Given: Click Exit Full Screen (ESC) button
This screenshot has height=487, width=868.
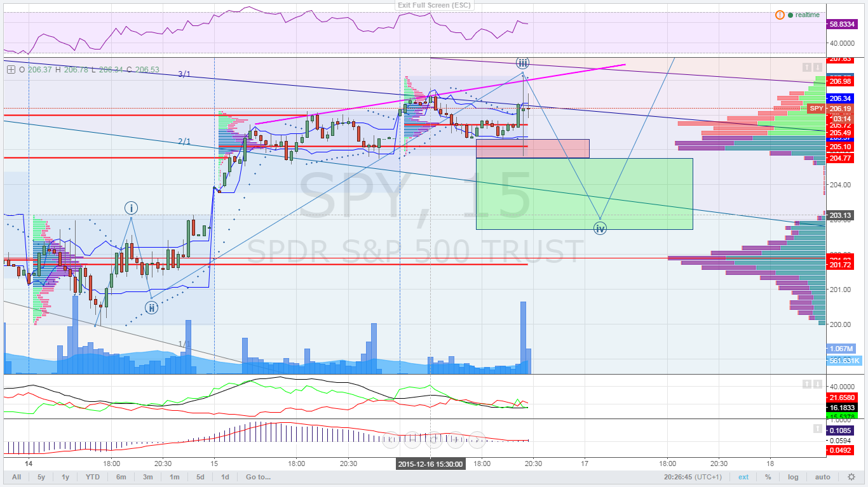Looking at the screenshot, I should click(x=434, y=5).
